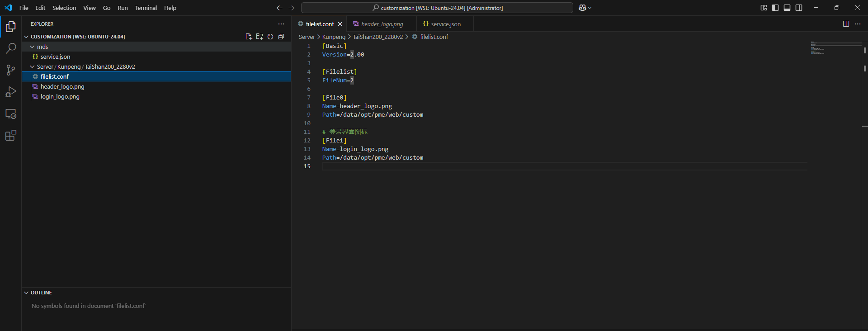Click the New Folder icon in Explorer
Screen dimensions: 868x331
point(259,37)
